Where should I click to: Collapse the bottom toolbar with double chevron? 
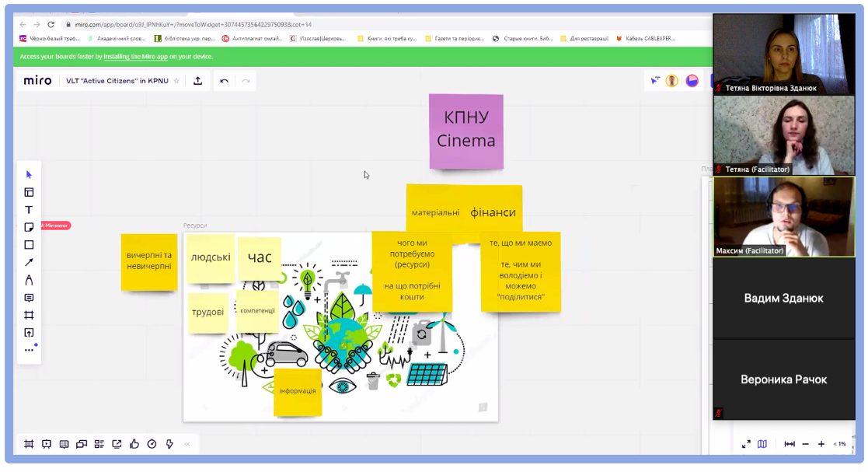(187, 444)
